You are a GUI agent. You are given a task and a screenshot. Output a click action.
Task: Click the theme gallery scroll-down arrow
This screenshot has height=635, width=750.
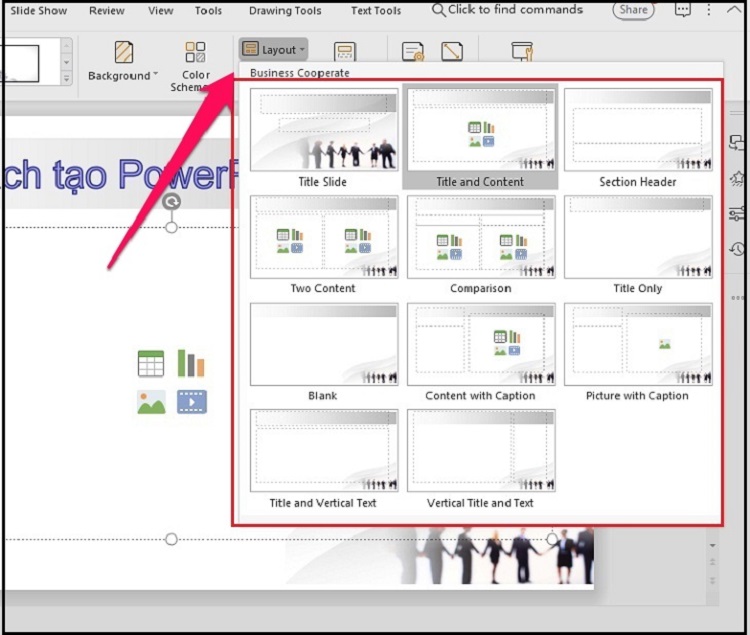coord(66,62)
